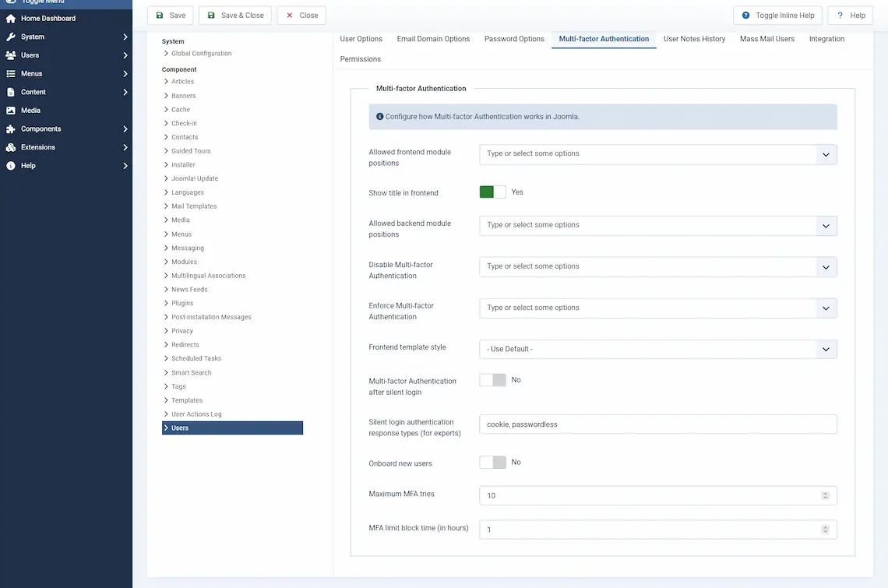The height and width of the screenshot is (588, 888).
Task: Click the Home Dashboard house icon
Action: 11,18
